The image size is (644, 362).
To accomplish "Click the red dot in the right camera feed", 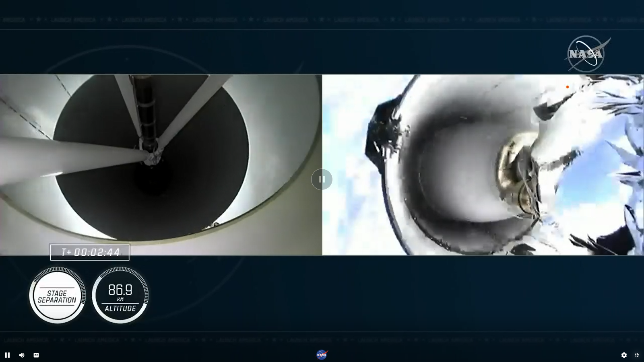I will [568, 87].
